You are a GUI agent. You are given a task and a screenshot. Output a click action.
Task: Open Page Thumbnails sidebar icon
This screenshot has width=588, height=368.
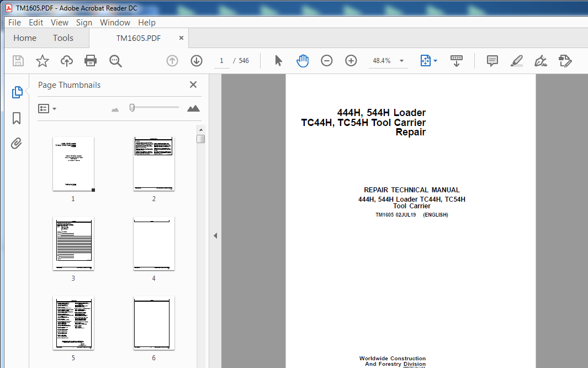pos(17,92)
